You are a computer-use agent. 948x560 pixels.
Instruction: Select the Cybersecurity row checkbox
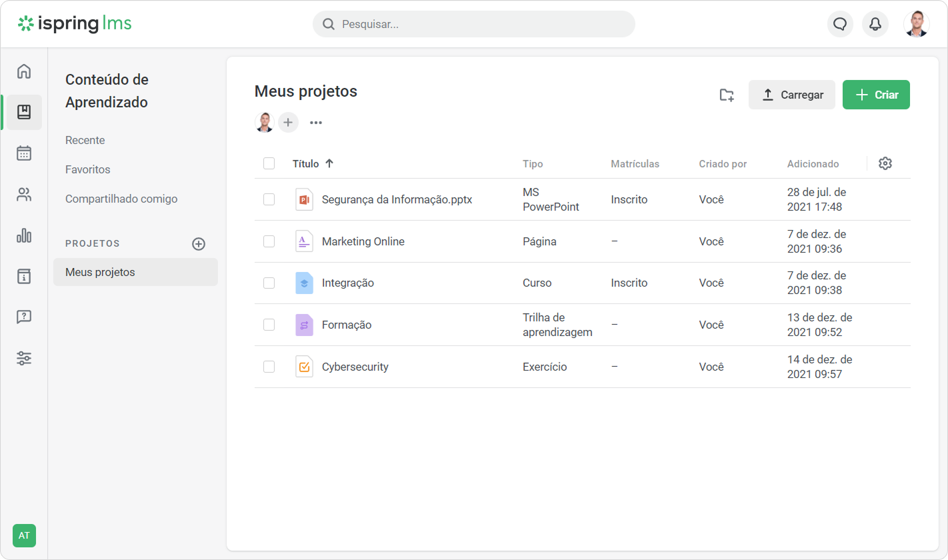pos(269,367)
